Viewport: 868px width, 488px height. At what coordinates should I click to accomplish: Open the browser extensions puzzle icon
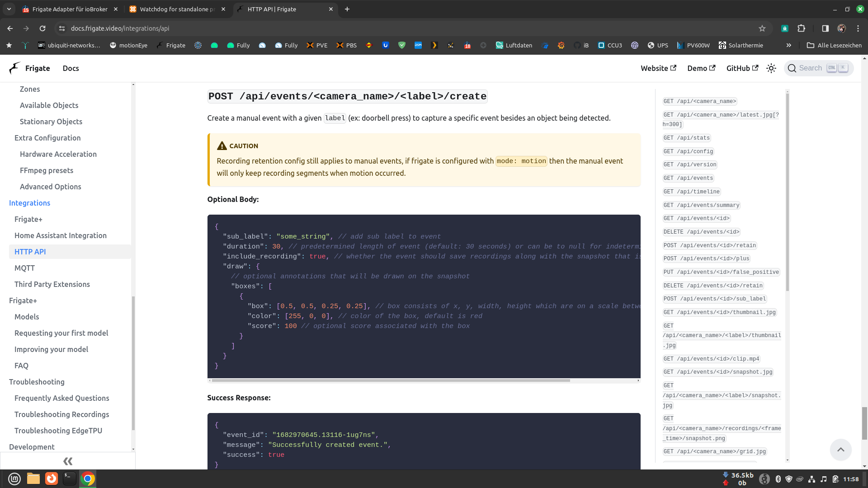pyautogui.click(x=801, y=28)
